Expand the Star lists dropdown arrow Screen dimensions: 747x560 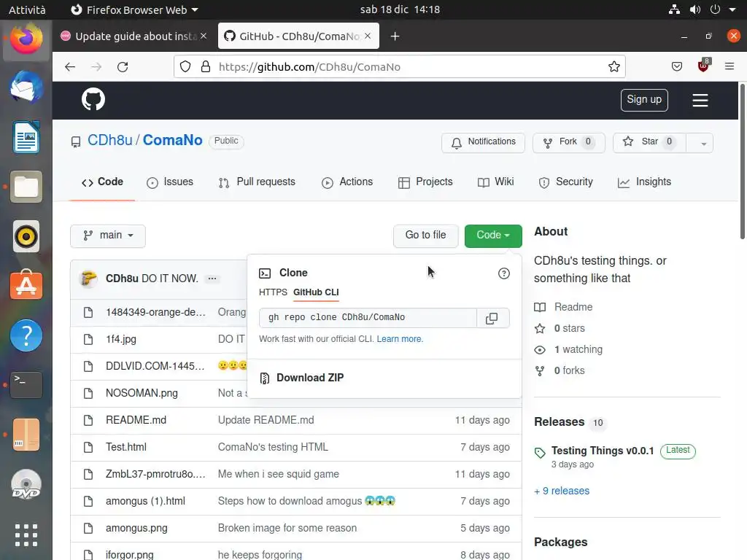pos(703,143)
